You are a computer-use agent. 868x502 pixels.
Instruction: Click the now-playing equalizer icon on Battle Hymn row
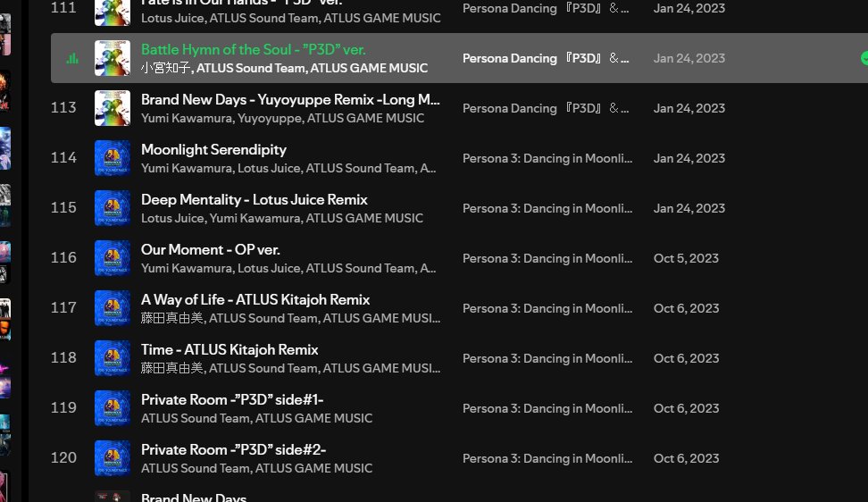click(x=72, y=58)
